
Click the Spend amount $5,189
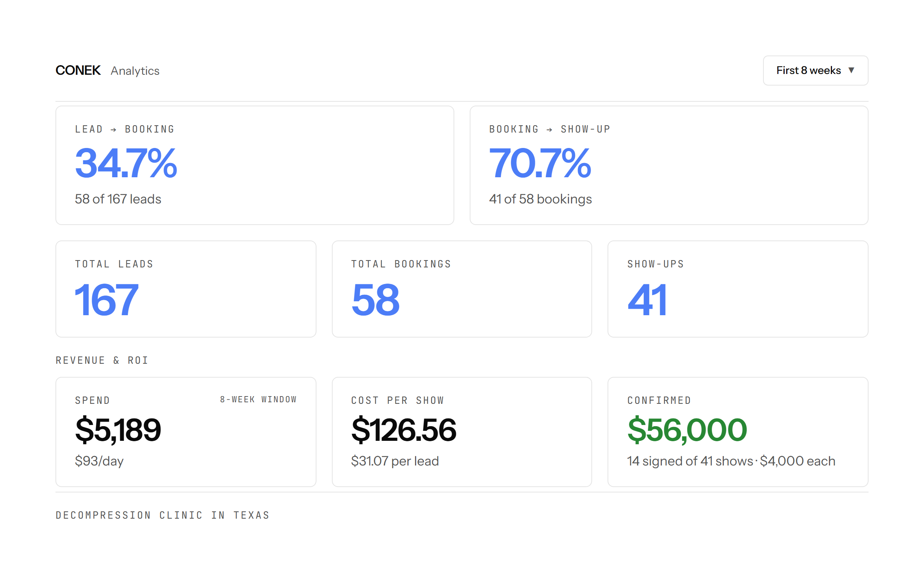pos(118,430)
